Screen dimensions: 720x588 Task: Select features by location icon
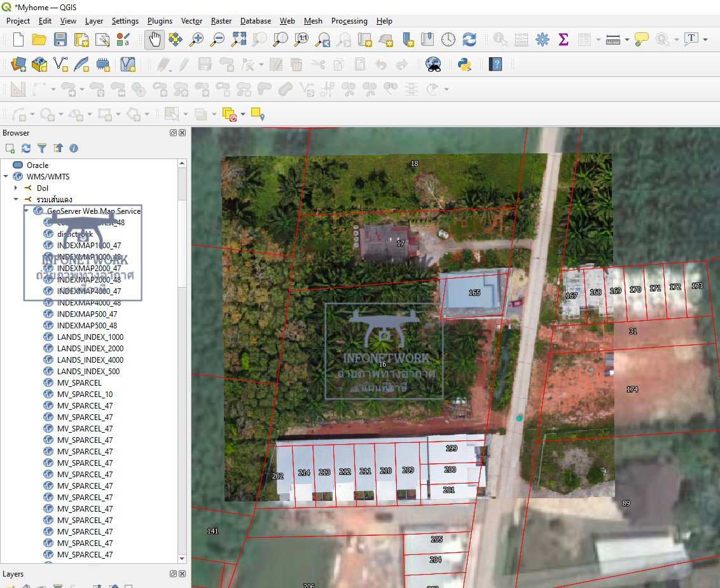(x=258, y=114)
